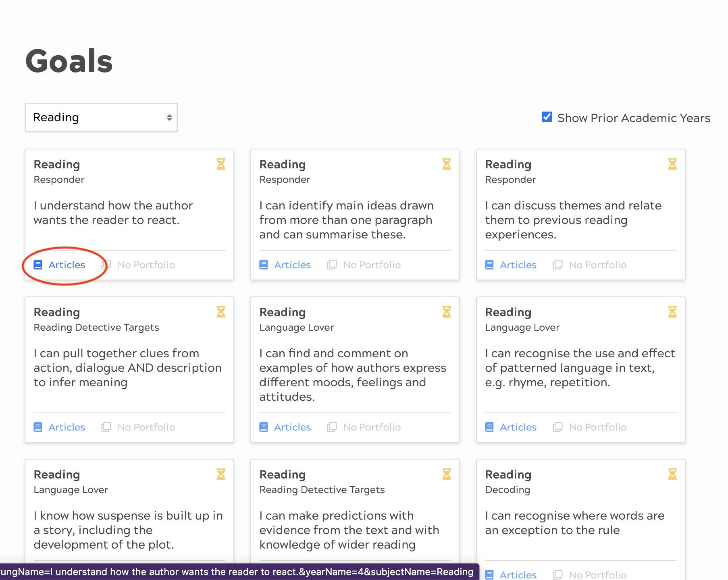Uncheck Show Prior Academic Years checkbox
This screenshot has width=728, height=580.
click(x=547, y=117)
